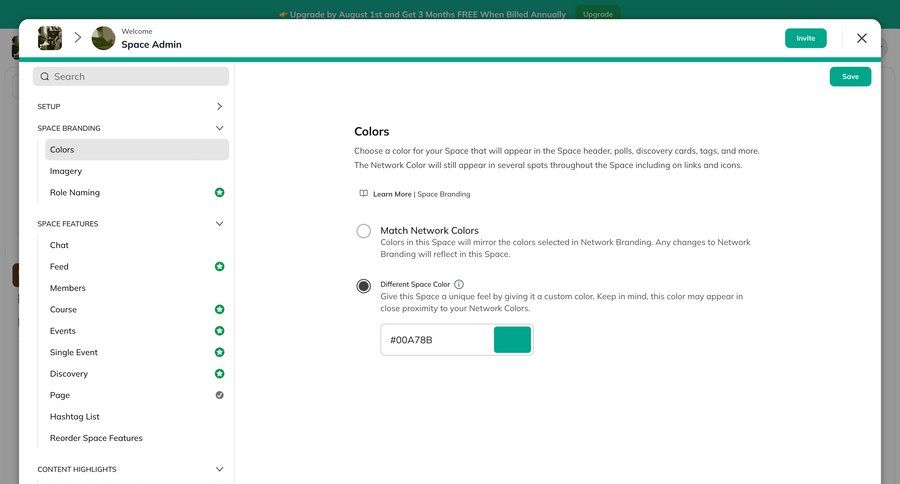Click the green star badge next to Feed
Viewport: 900px width, 484px height.
pyautogui.click(x=219, y=266)
